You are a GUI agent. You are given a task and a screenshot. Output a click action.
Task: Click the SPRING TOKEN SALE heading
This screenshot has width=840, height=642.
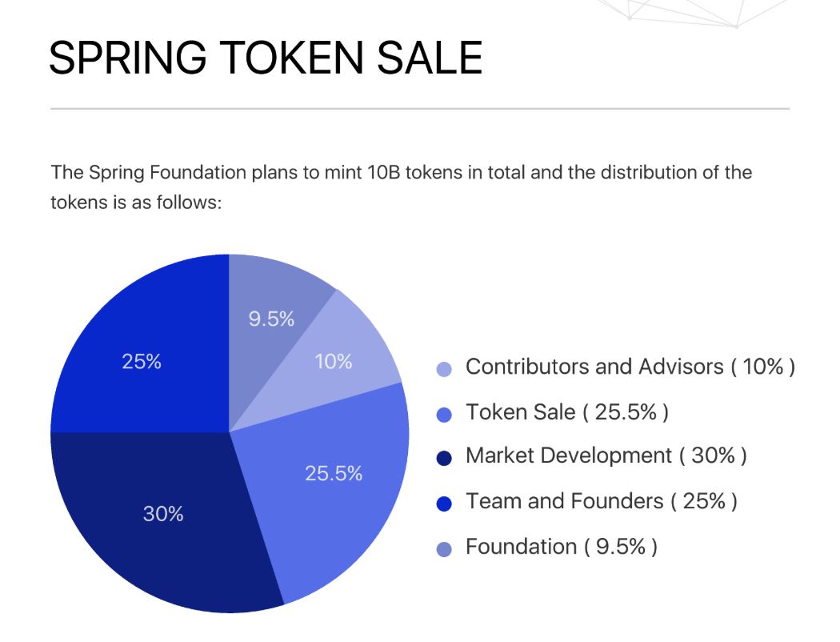tap(266, 58)
